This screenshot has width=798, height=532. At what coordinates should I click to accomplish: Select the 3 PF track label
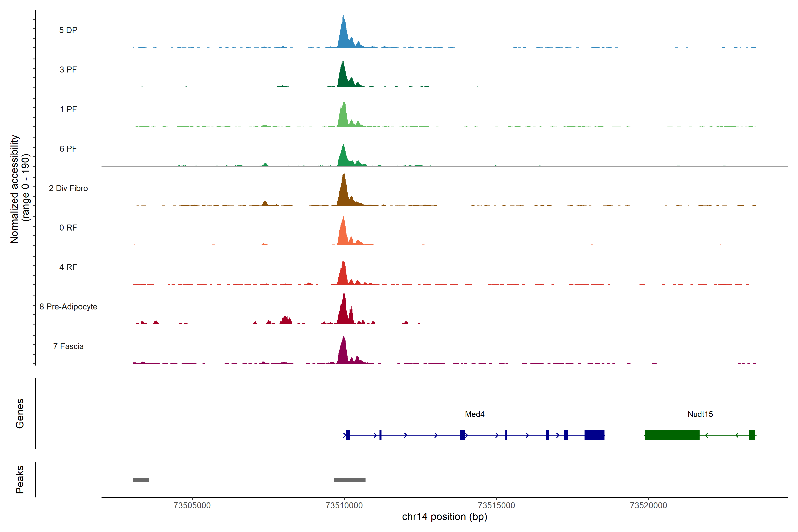click(x=68, y=70)
